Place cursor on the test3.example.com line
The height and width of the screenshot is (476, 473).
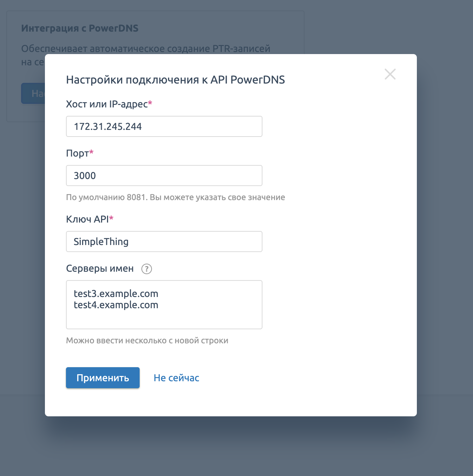[x=116, y=293]
